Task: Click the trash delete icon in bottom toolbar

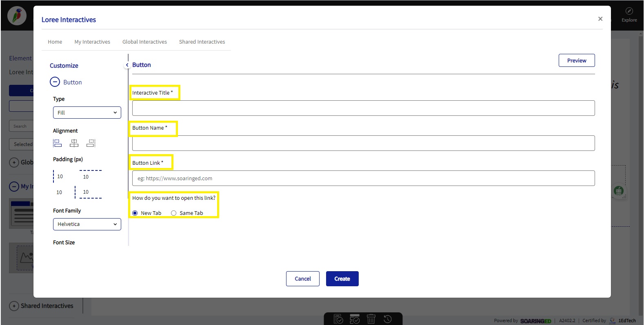Action: click(371, 319)
